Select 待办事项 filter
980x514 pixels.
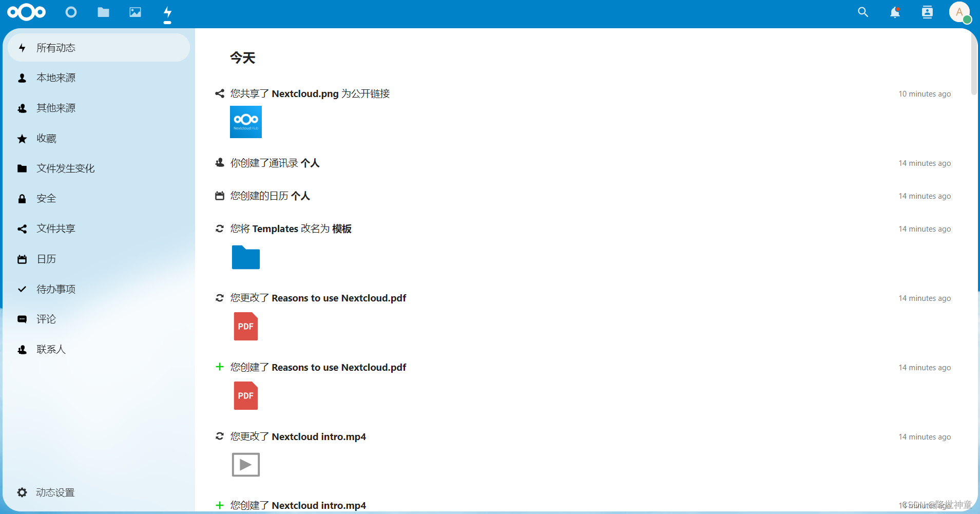pos(99,289)
